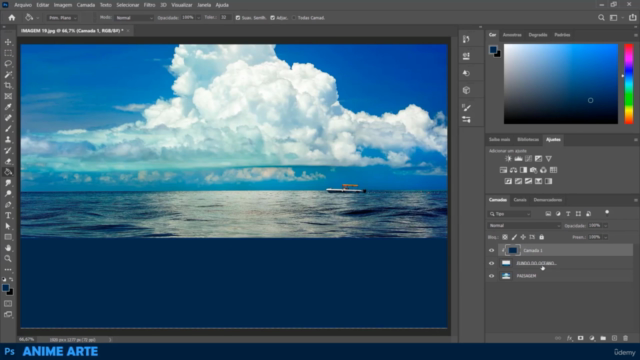The image size is (640, 360).
Task: Select the Zoom tool
Action: coord(8,258)
